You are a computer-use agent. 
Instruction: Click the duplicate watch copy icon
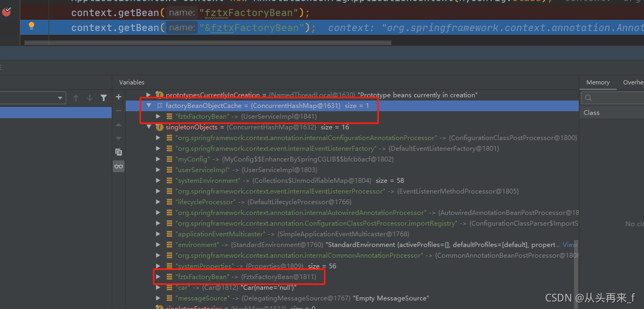pyautogui.click(x=119, y=152)
